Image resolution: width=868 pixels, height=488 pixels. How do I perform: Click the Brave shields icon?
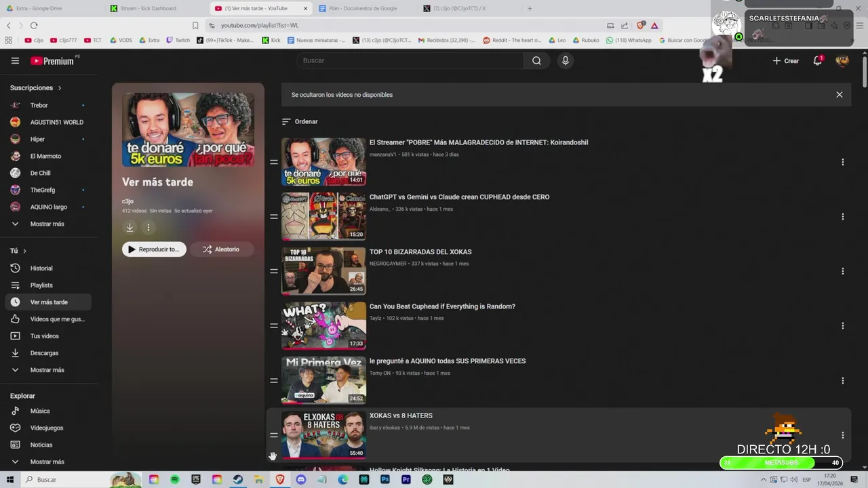[641, 25]
